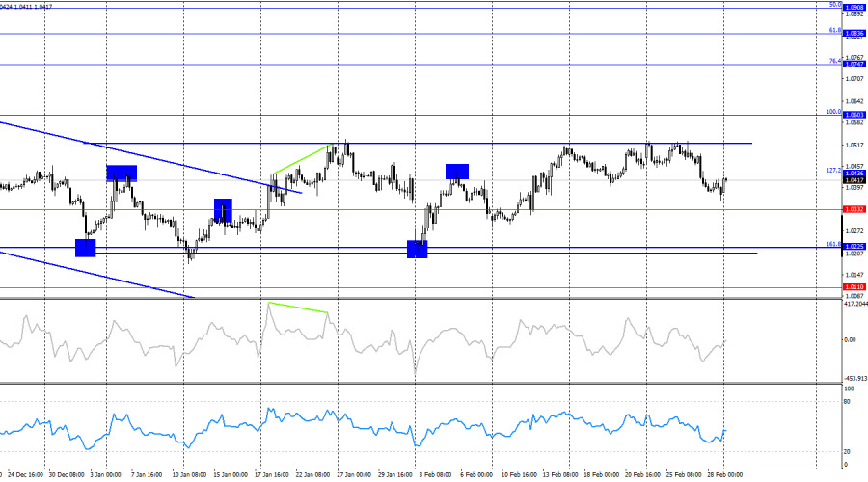
Task: Click the 17 Jan 16:00 date label
Action: (x=271, y=475)
